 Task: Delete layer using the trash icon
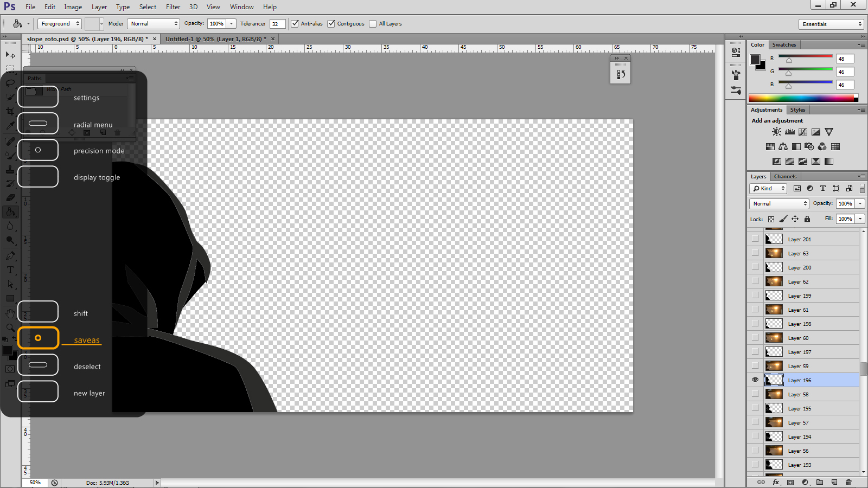848,482
